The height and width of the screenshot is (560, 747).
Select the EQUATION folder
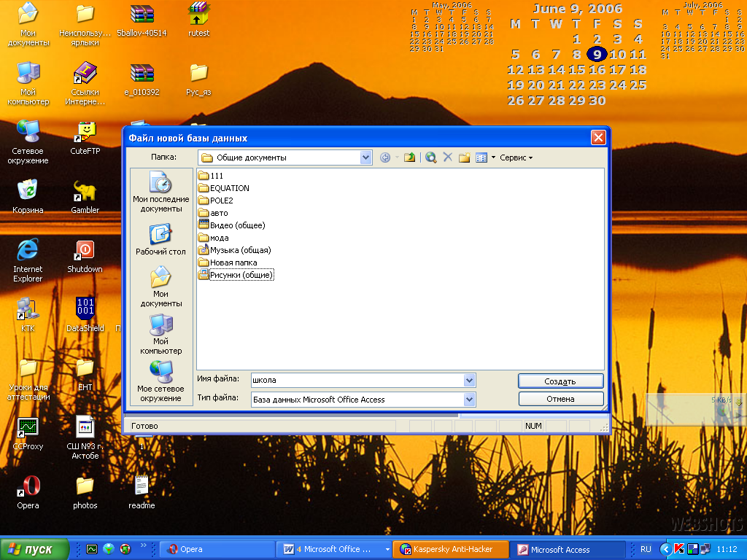pyautogui.click(x=224, y=188)
